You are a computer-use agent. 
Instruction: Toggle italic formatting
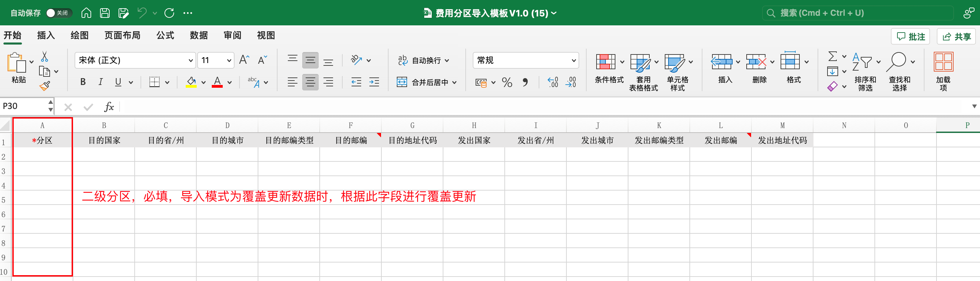100,82
